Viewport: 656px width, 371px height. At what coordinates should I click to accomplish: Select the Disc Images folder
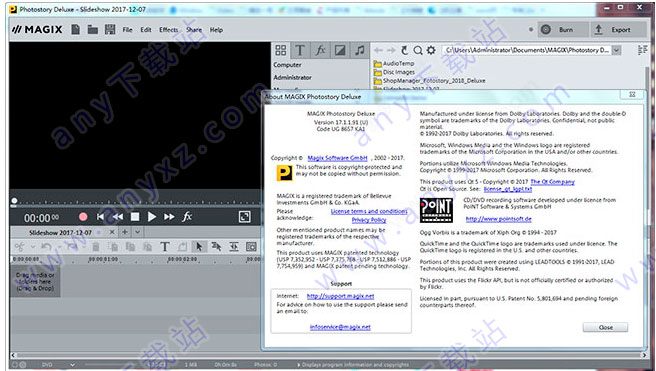pyautogui.click(x=394, y=72)
